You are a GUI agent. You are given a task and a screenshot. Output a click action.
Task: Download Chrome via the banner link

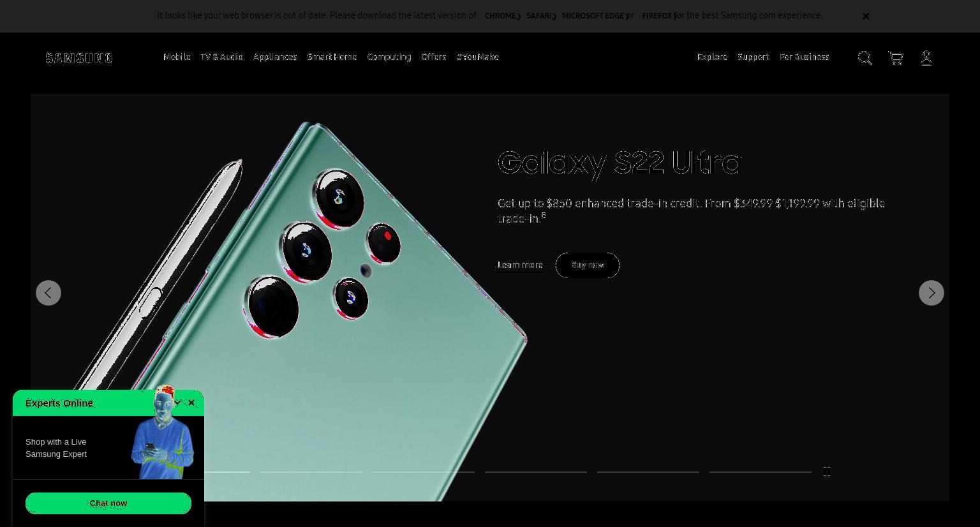click(x=503, y=16)
